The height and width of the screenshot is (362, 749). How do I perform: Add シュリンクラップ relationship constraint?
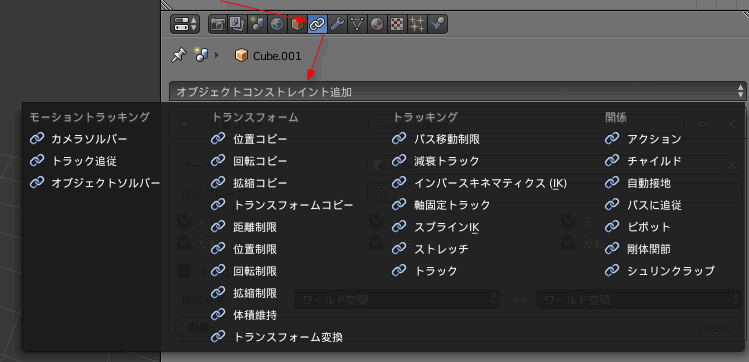tap(660, 271)
